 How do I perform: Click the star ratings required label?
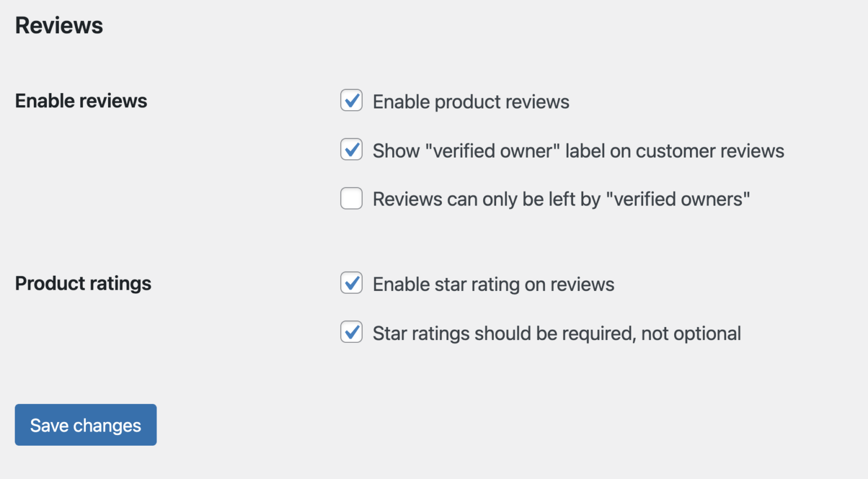pos(556,333)
